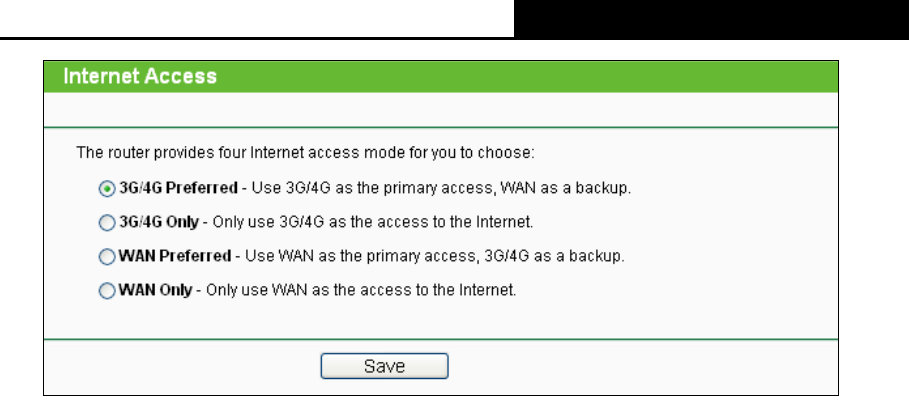Click "3G/4G as a backup" description text
The height and width of the screenshot is (396, 909).
coord(554,256)
